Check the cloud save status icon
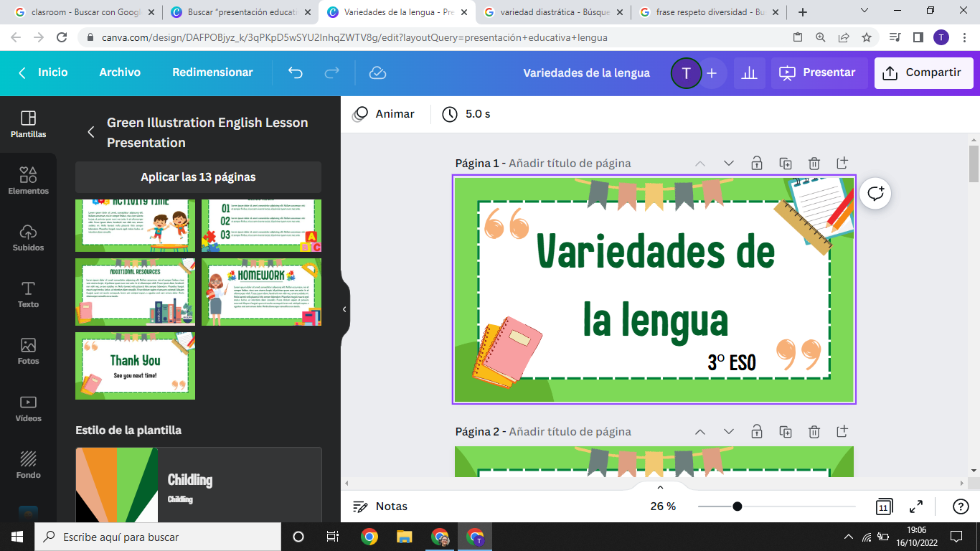Image resolution: width=980 pixels, height=551 pixels. pyautogui.click(x=377, y=72)
